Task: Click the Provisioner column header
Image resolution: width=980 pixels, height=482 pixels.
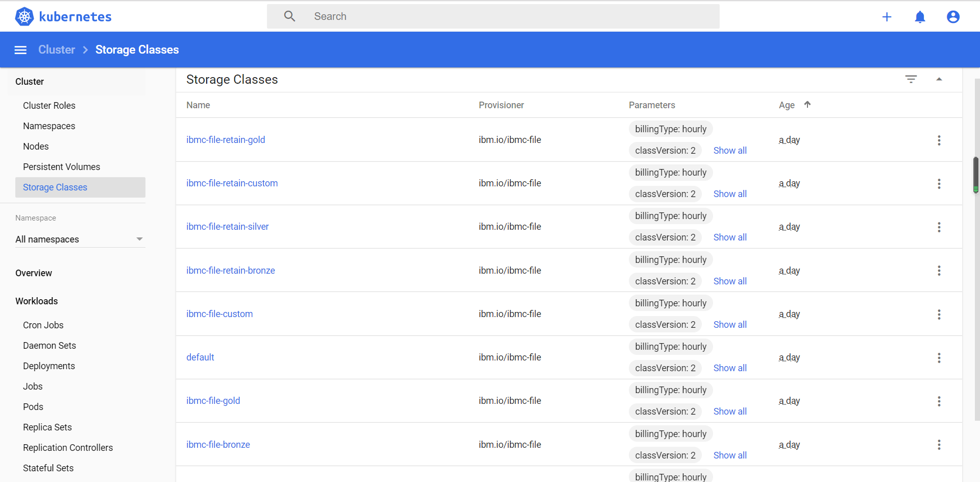Action: [x=501, y=105]
